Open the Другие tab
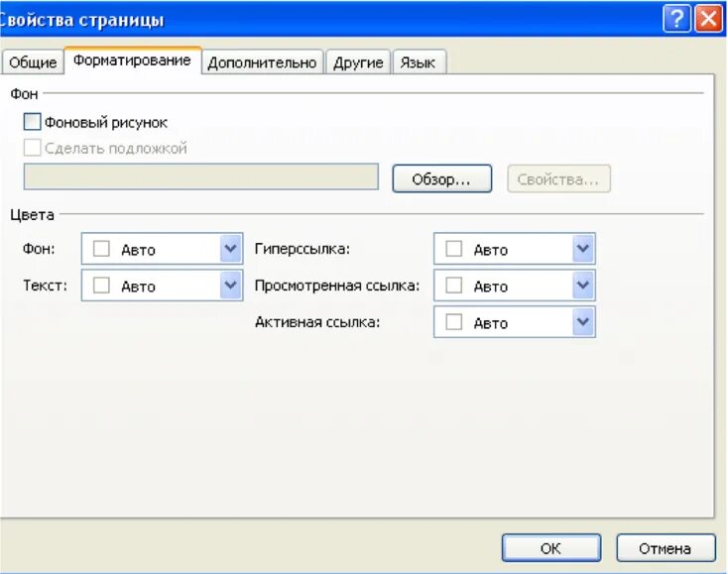 358,62
